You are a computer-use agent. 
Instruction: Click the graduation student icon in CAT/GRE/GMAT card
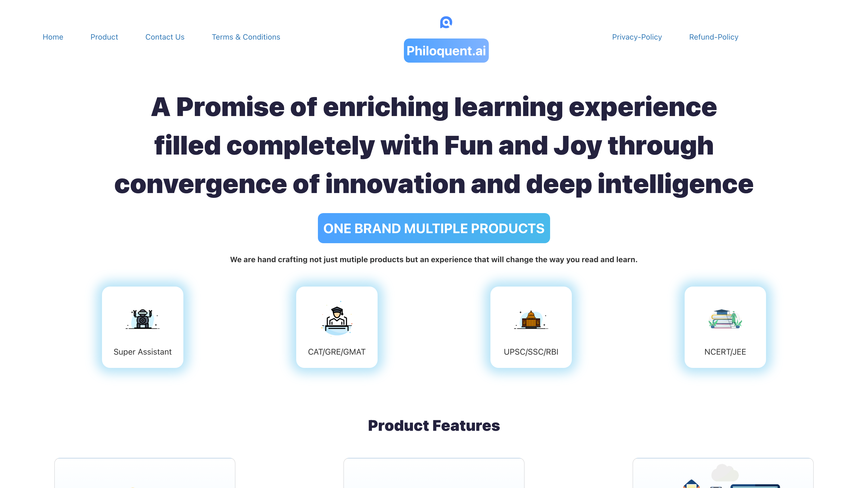tap(337, 319)
